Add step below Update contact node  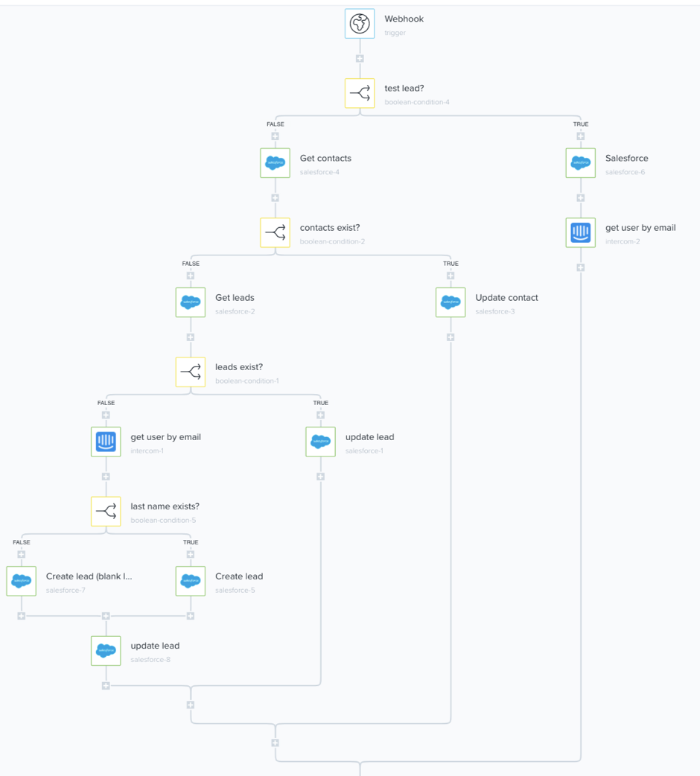451,337
